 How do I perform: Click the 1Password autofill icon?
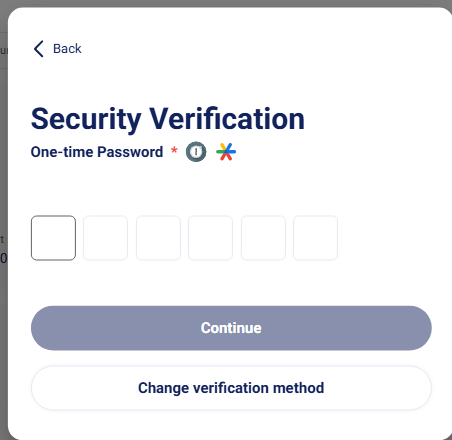(196, 152)
